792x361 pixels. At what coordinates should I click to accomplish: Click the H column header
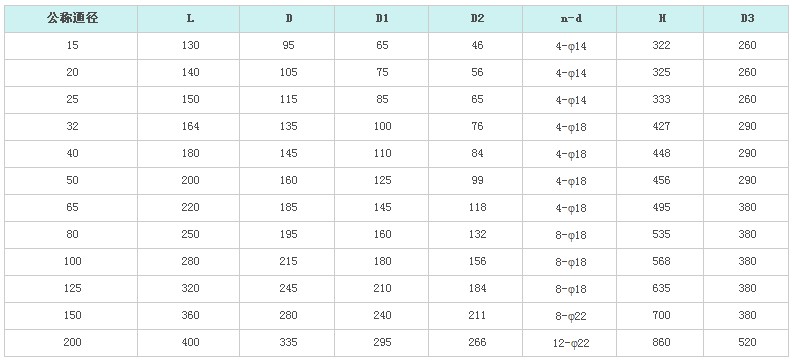click(661, 19)
